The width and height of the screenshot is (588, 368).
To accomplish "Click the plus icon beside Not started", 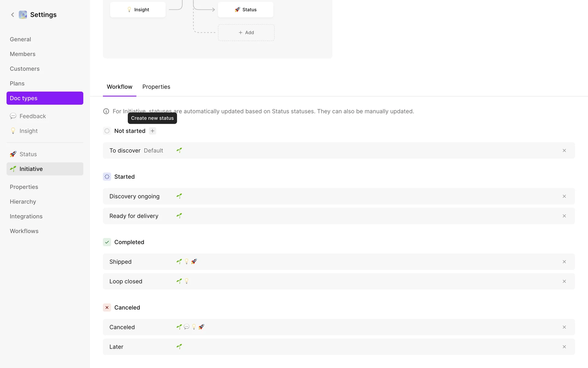I will pos(153,131).
